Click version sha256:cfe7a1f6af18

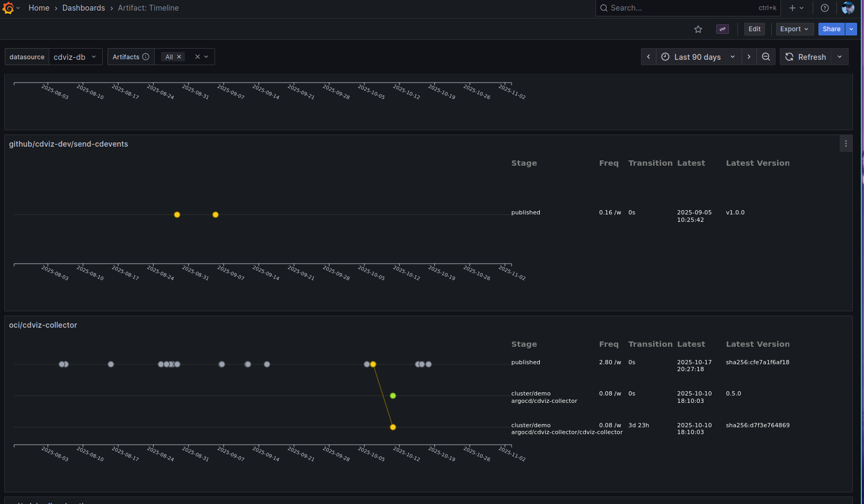758,362
